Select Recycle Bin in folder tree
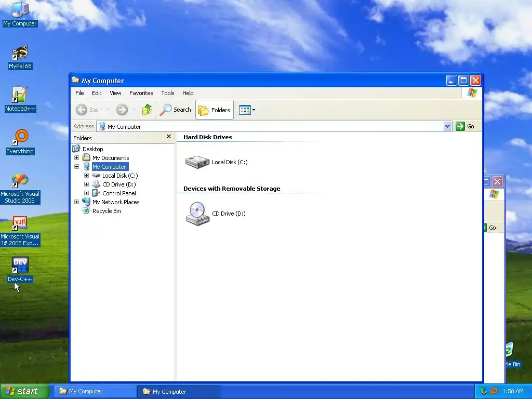Image resolution: width=532 pixels, height=399 pixels. (106, 211)
